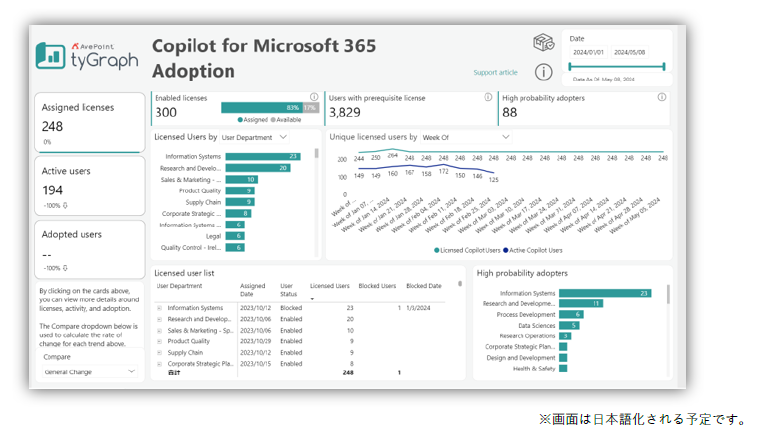
Task: Click the 3,829 prerequisite license value
Action: (345, 113)
